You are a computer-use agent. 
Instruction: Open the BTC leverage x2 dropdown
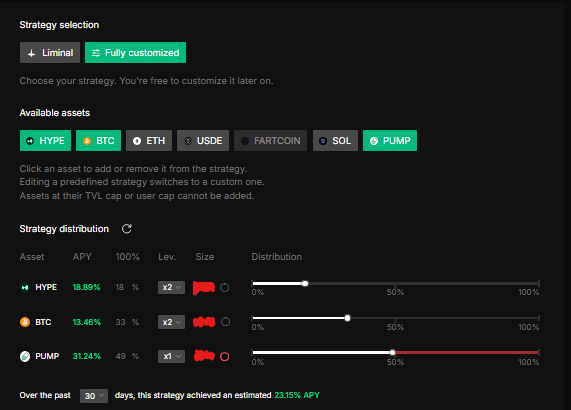tap(172, 322)
